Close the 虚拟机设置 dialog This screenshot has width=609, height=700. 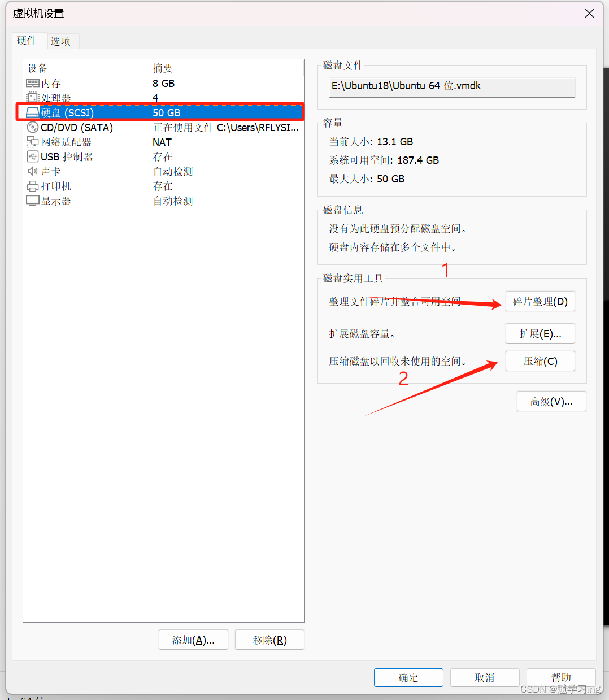[589, 13]
